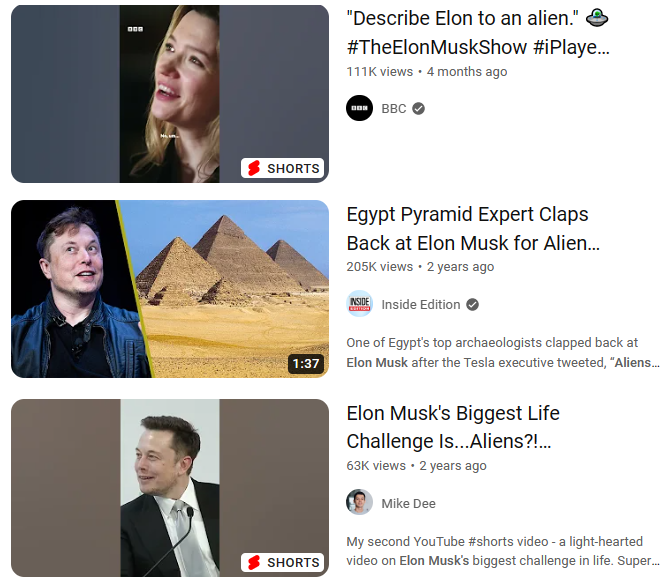Open Mike Dee's profile avatar
This screenshot has height=579, width=662.
(359, 502)
